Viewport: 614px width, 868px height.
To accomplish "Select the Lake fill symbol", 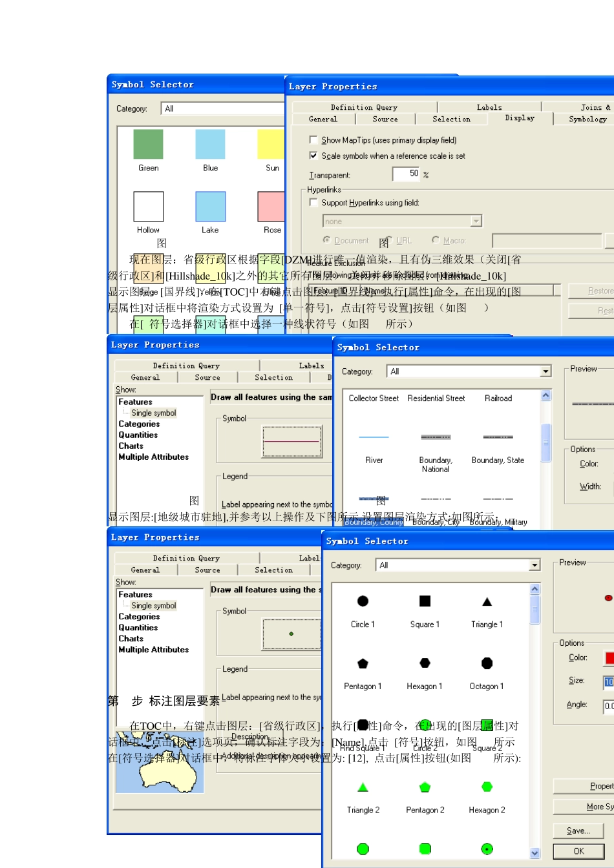I will point(210,206).
